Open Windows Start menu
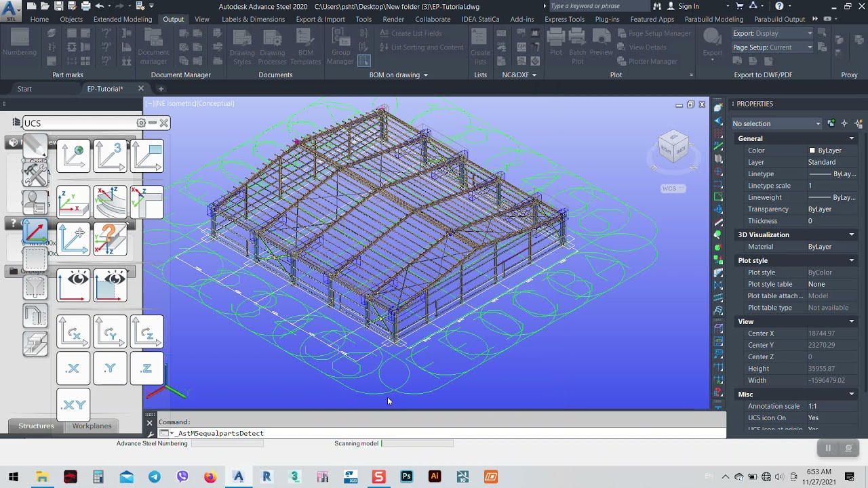Viewport: 868px width, 488px height. point(14,476)
